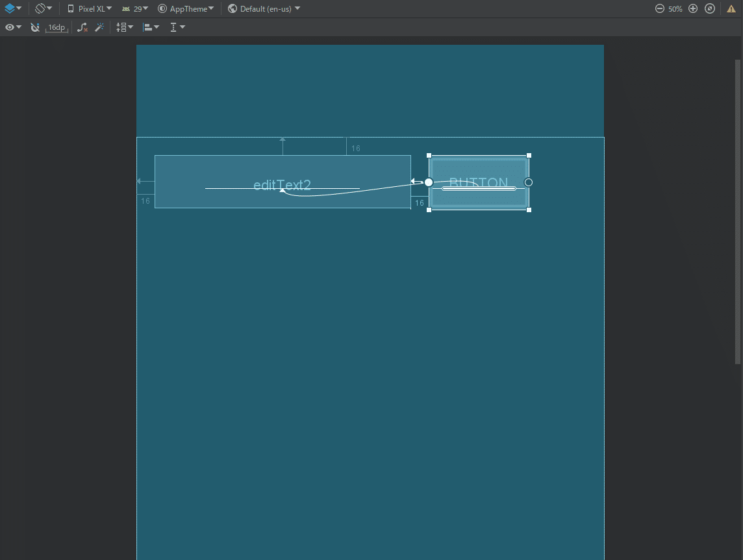Open the API level 29 dropdown

pyautogui.click(x=135, y=8)
